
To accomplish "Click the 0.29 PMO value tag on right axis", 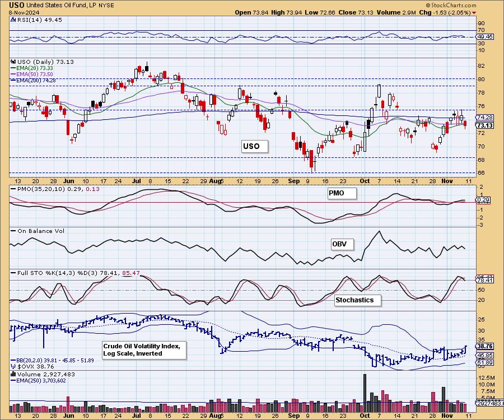I will click(x=483, y=200).
